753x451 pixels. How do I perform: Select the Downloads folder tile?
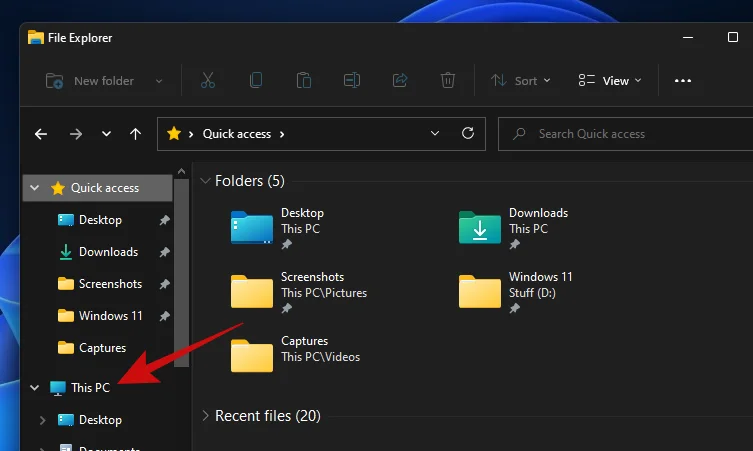(513, 229)
